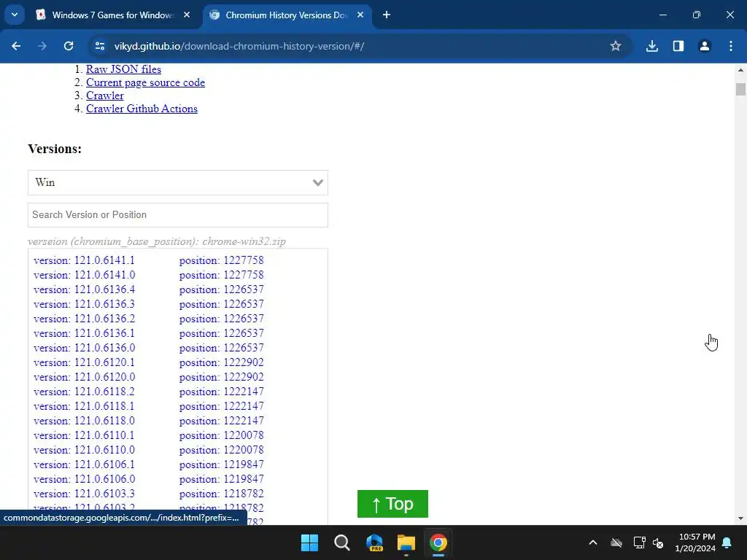This screenshot has width=747, height=560.
Task: Bookmark this page with the star
Action: click(x=616, y=46)
